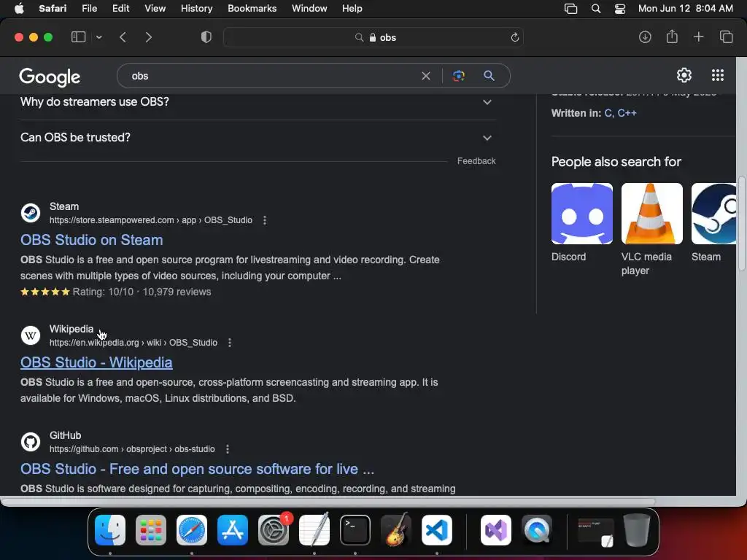Screen dimensions: 747x560
Task: Open GarageBand from the Dock
Action: (x=396, y=529)
